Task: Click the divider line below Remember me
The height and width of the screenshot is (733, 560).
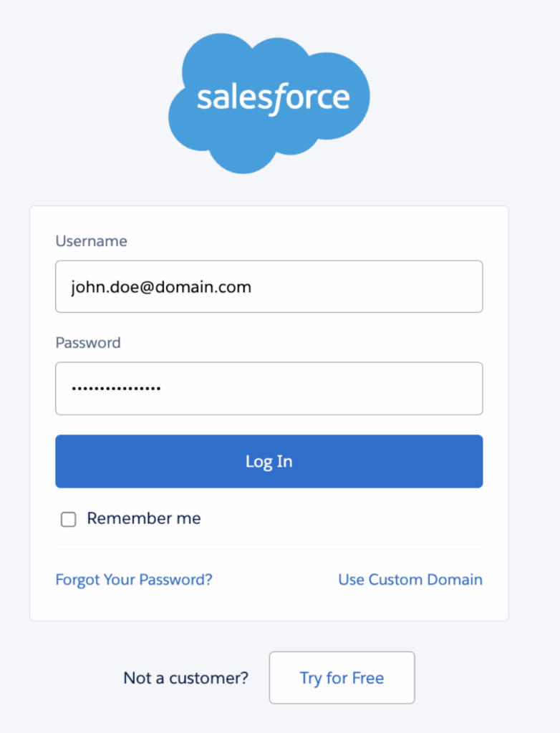Action: coord(269,550)
